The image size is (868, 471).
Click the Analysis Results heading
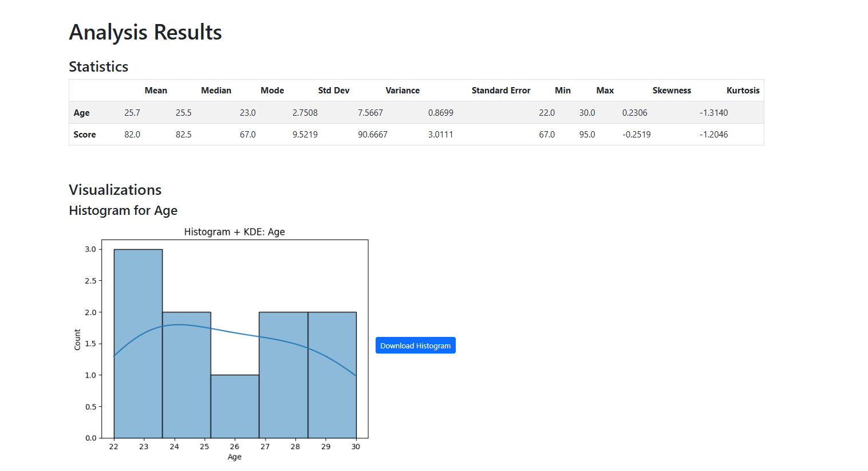tap(145, 32)
